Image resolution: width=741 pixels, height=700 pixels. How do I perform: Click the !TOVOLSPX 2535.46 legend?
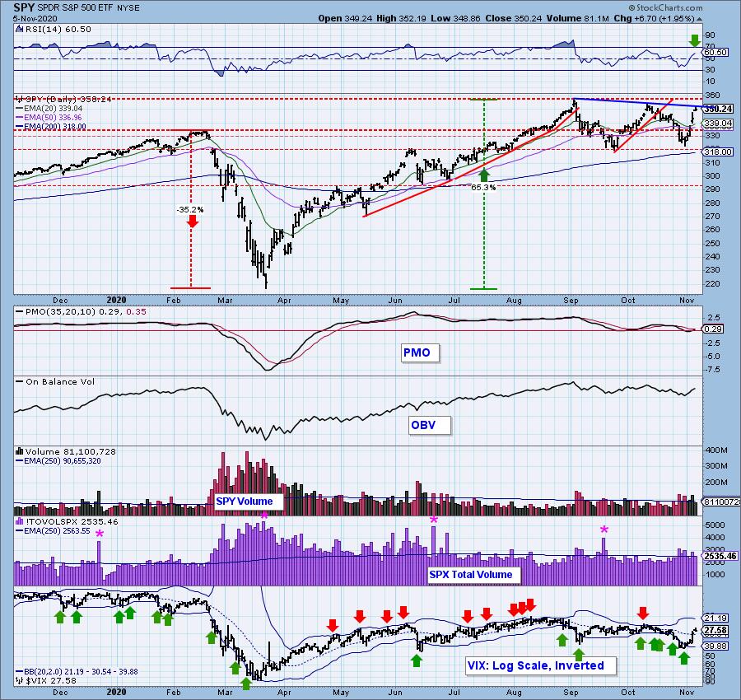[68, 521]
